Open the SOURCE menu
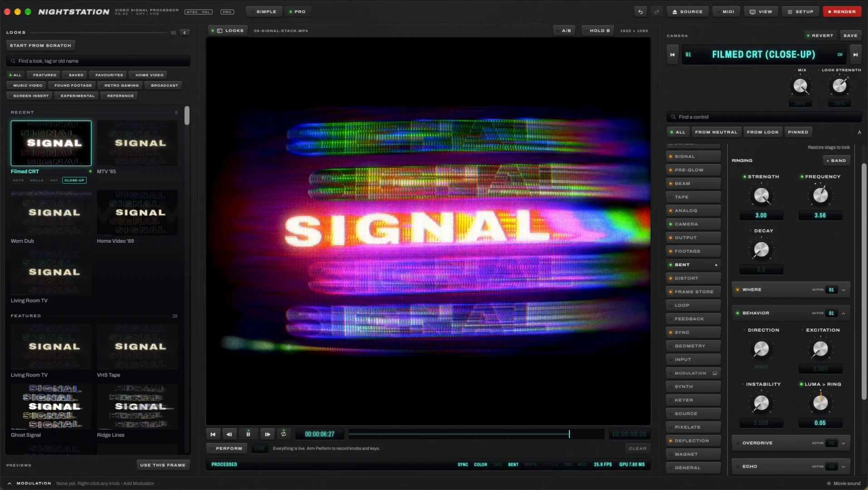Viewport: 868px width, 490px height. (687, 12)
